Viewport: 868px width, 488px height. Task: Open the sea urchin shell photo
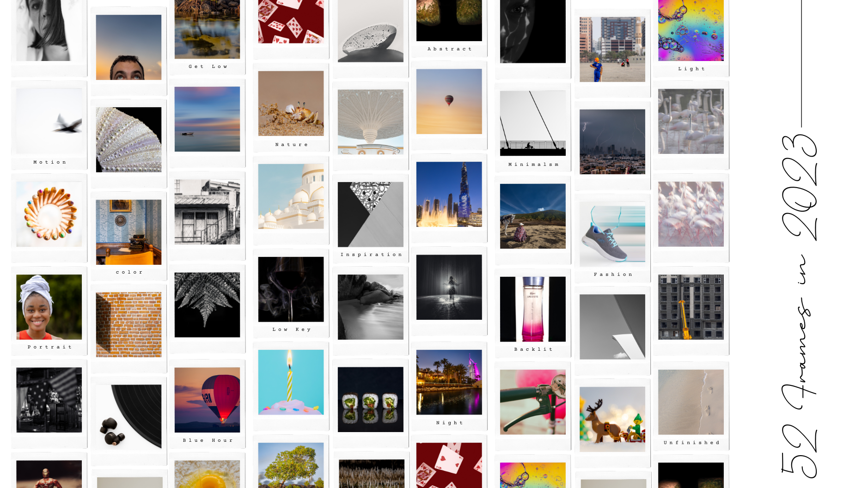(128, 140)
